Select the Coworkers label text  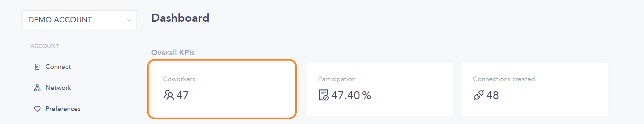point(179,79)
